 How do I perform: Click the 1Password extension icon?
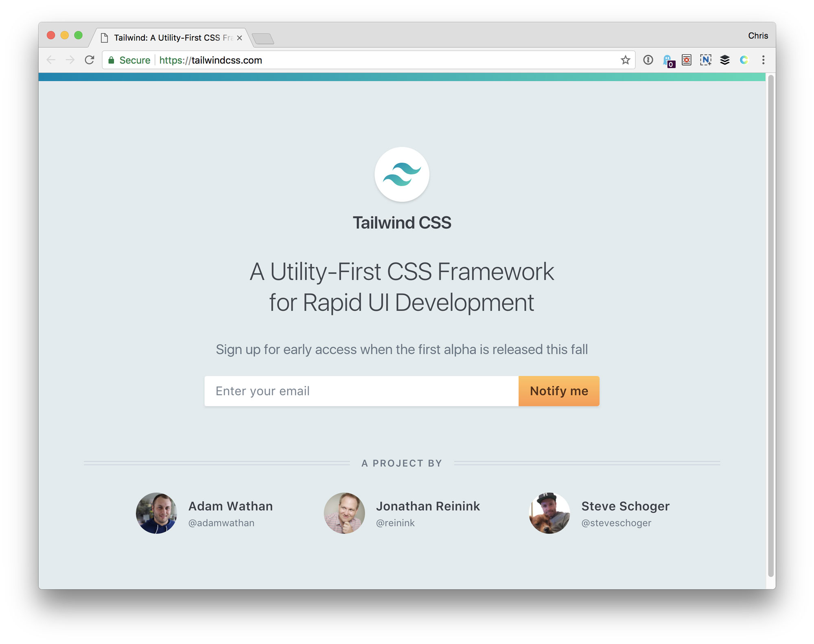[x=648, y=60]
